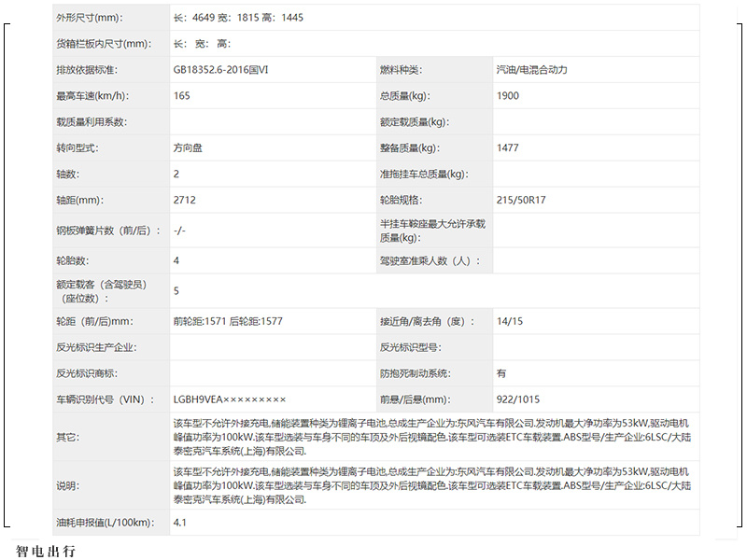Select the 接近角/离去角 (度) label

click(428, 321)
